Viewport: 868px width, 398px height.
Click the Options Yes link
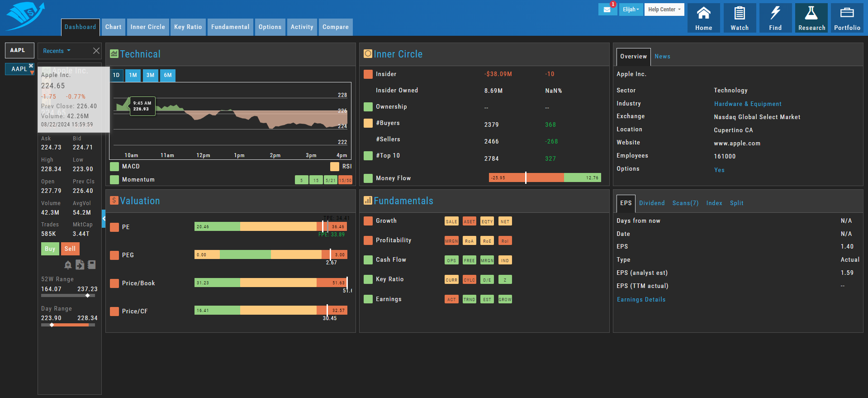tap(719, 170)
